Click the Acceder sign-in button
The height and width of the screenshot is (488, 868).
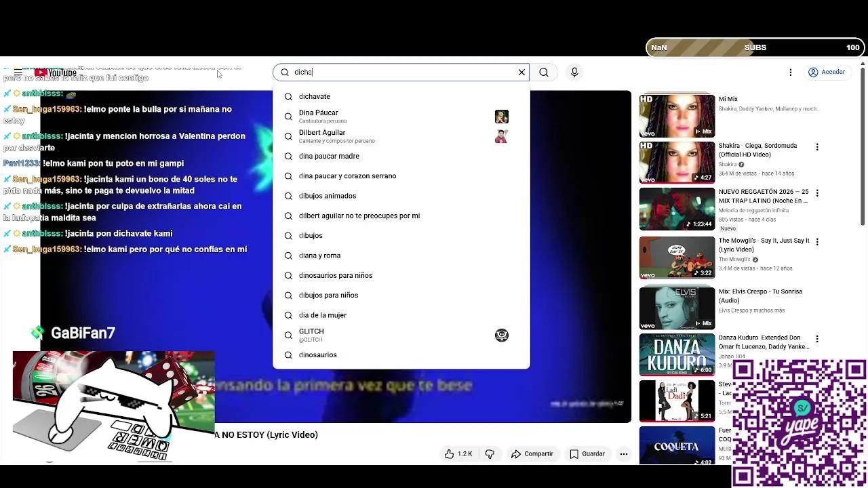point(827,72)
